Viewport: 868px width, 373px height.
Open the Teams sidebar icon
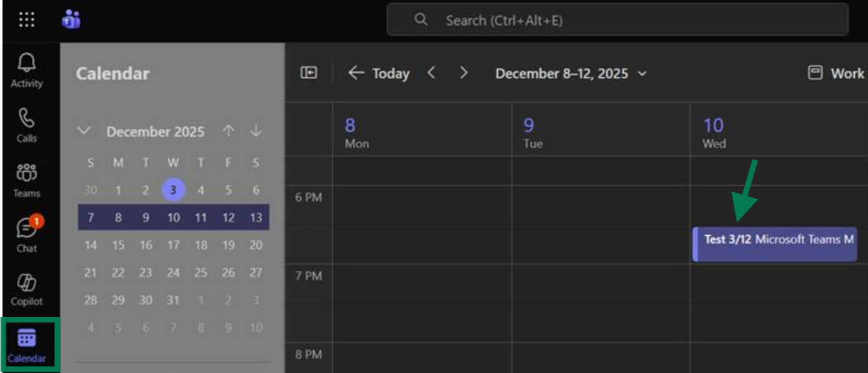[27, 180]
